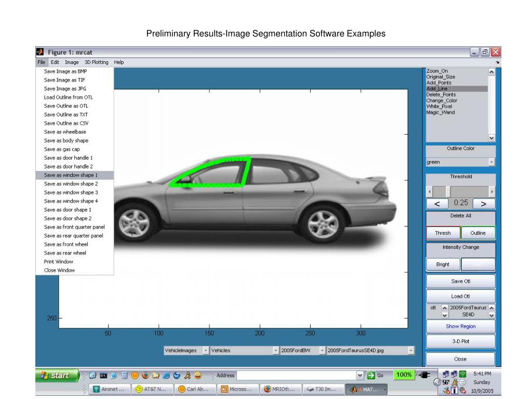The width and height of the screenshot is (532, 399).
Task: Open the Edit menu
Action: (55, 62)
